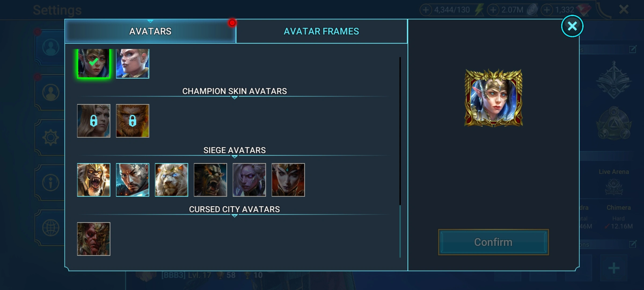Select the red-haired queen siege avatar
The width and height of the screenshot is (644, 290).
click(288, 180)
